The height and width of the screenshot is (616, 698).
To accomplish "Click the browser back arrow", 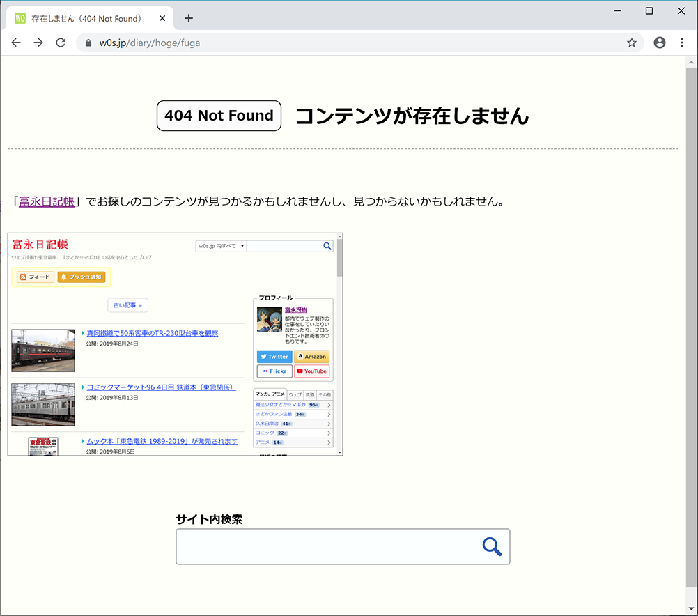I will [x=16, y=43].
